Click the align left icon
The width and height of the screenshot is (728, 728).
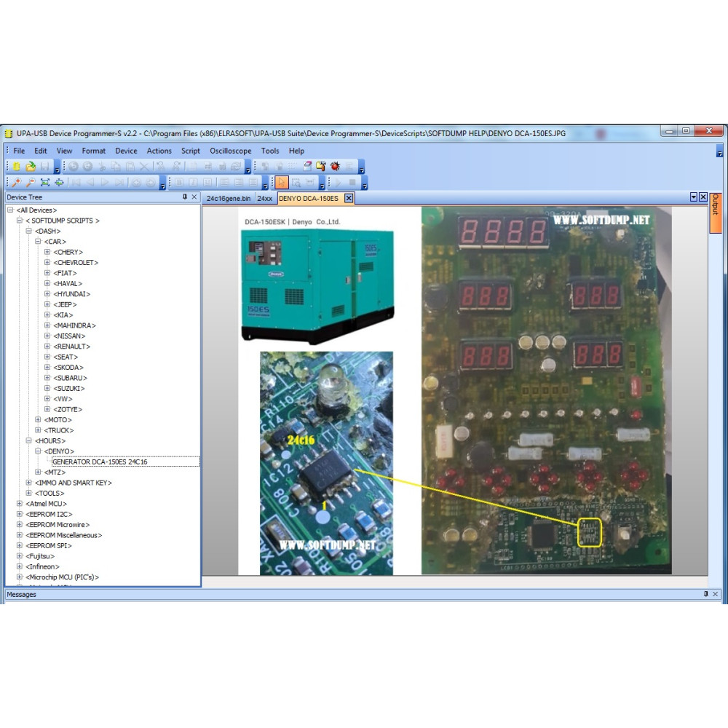click(225, 183)
